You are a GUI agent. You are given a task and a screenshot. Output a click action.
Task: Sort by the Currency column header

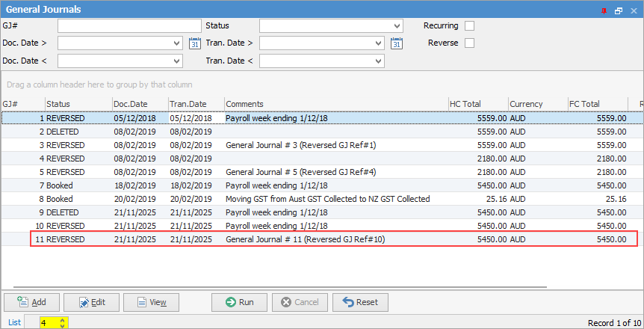tap(538, 104)
